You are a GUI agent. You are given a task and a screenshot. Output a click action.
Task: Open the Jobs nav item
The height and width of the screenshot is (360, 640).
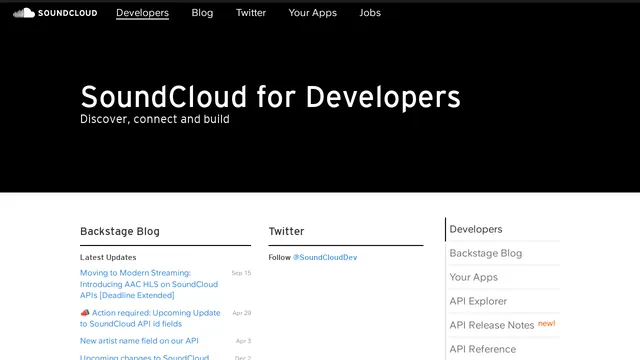370,13
